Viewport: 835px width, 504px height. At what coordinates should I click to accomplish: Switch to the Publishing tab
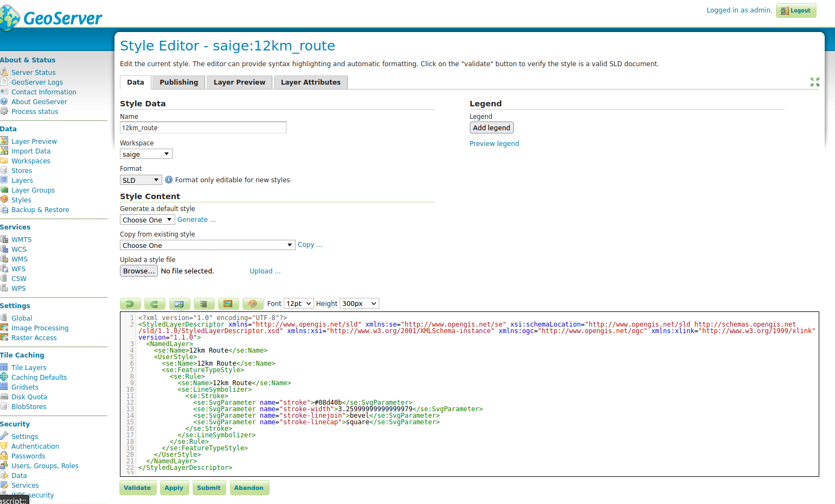coord(179,82)
